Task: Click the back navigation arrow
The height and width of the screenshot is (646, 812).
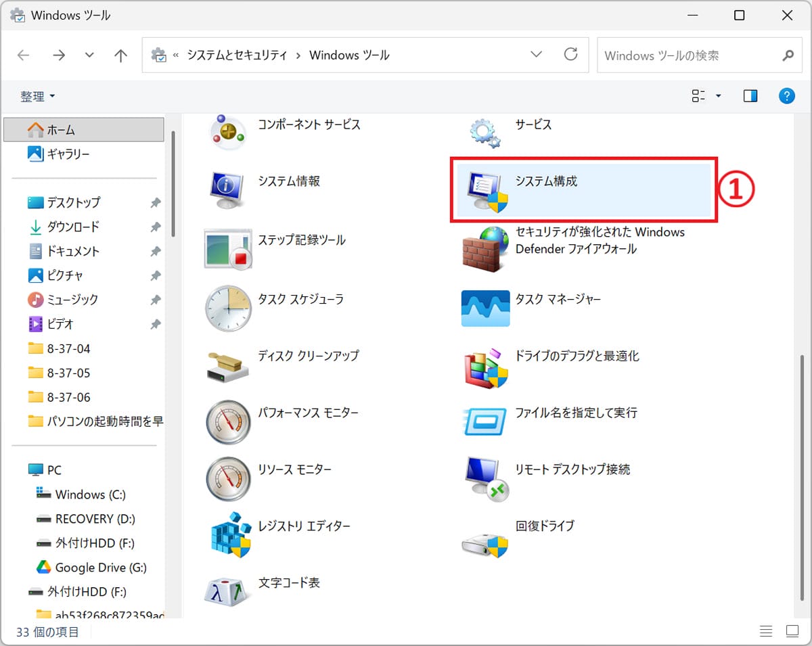Action: 24,55
